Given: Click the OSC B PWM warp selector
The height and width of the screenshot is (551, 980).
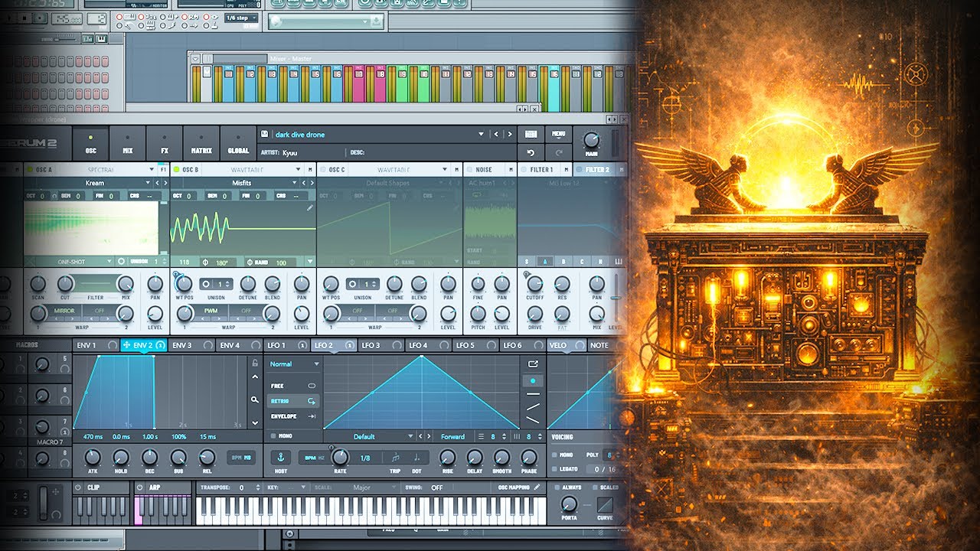Looking at the screenshot, I should pos(210,311).
